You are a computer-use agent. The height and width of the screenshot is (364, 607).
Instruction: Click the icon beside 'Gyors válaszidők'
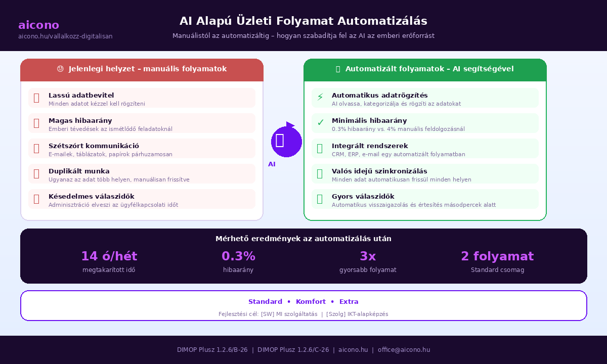click(x=320, y=199)
